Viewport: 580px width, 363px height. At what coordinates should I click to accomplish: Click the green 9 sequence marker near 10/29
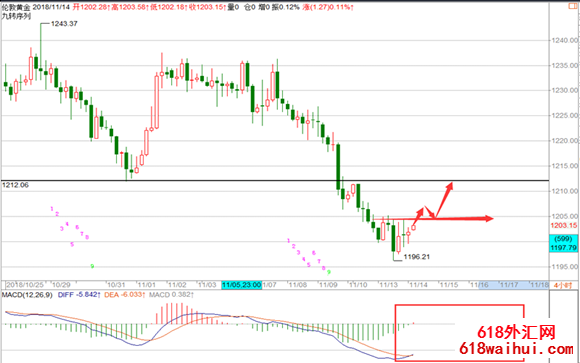coord(92,266)
